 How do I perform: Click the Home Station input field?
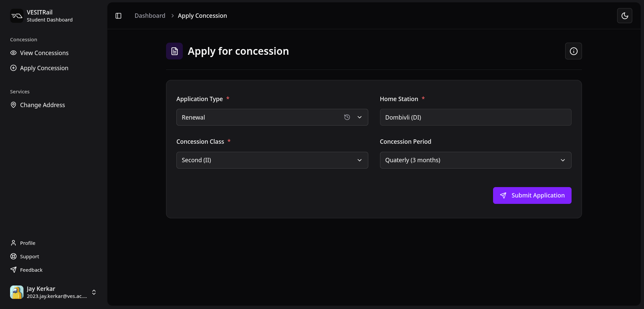[x=475, y=117]
